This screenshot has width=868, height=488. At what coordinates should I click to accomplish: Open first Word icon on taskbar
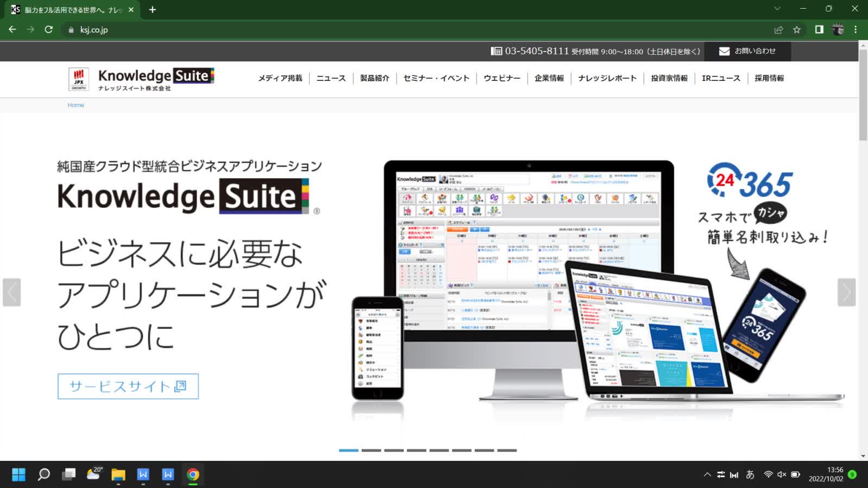(x=143, y=474)
